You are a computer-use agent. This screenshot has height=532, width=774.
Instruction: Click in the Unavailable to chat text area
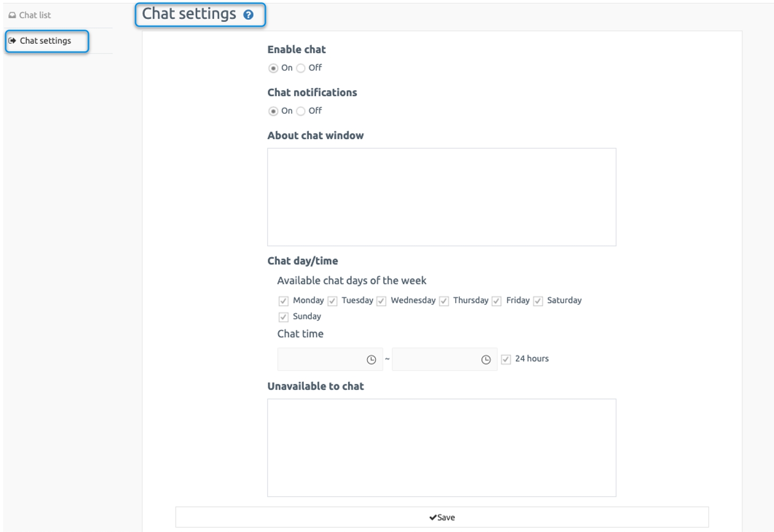pyautogui.click(x=441, y=448)
